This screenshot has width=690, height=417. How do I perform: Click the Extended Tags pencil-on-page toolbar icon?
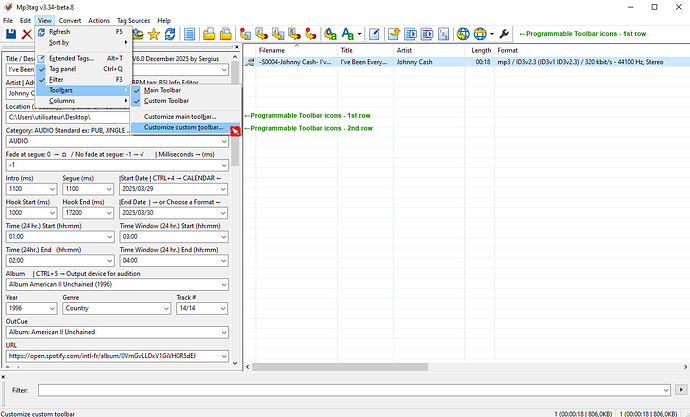coord(374,34)
